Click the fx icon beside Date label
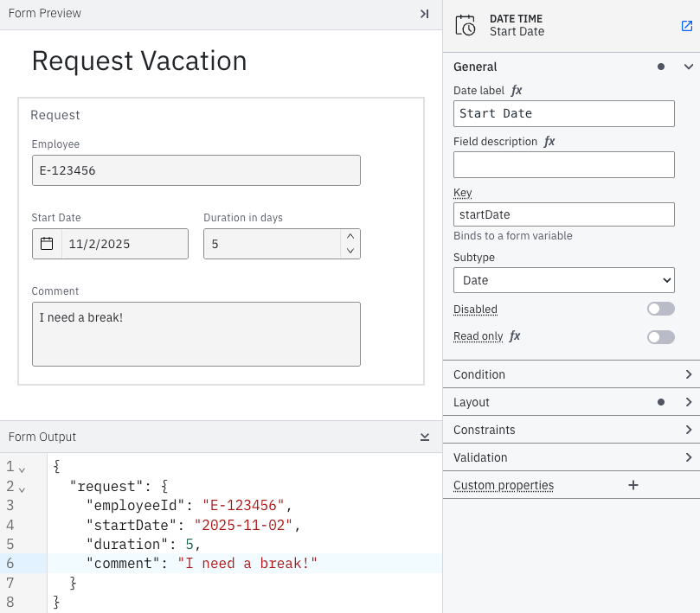The width and height of the screenshot is (700, 613). (x=517, y=90)
